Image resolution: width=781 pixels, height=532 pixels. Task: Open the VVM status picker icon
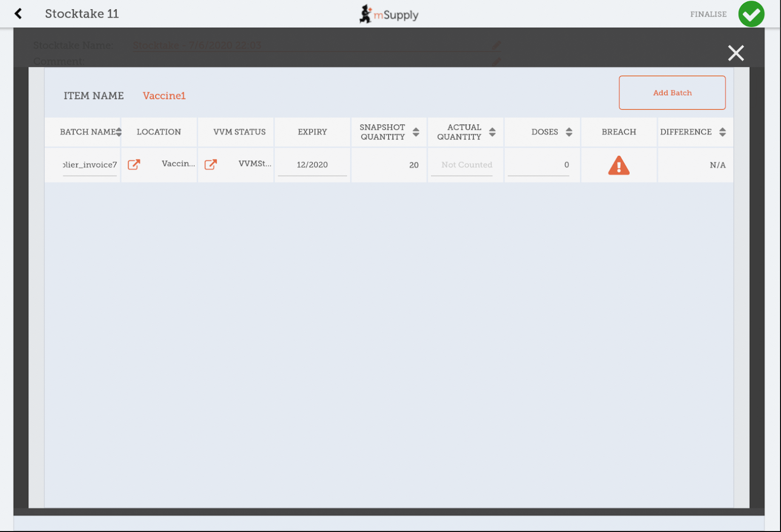tap(210, 164)
